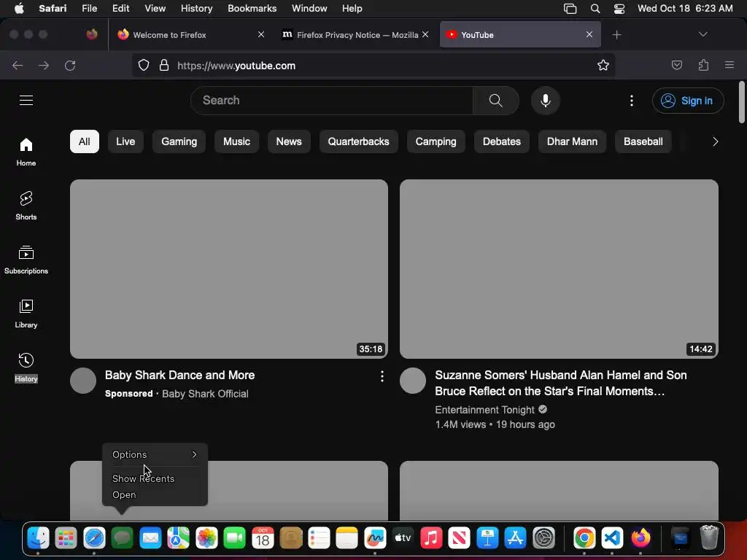Open Google Chrome from Dock
The image size is (747, 560).
tap(584, 538)
